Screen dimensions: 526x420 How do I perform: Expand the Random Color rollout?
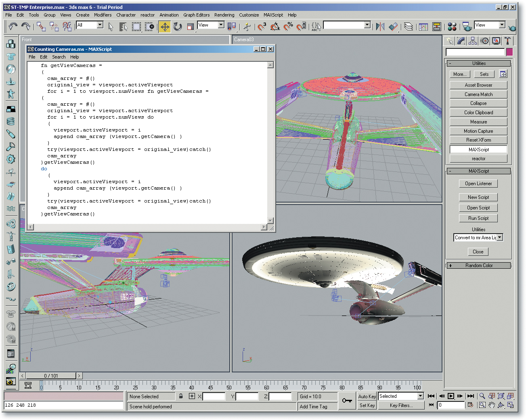tap(479, 265)
